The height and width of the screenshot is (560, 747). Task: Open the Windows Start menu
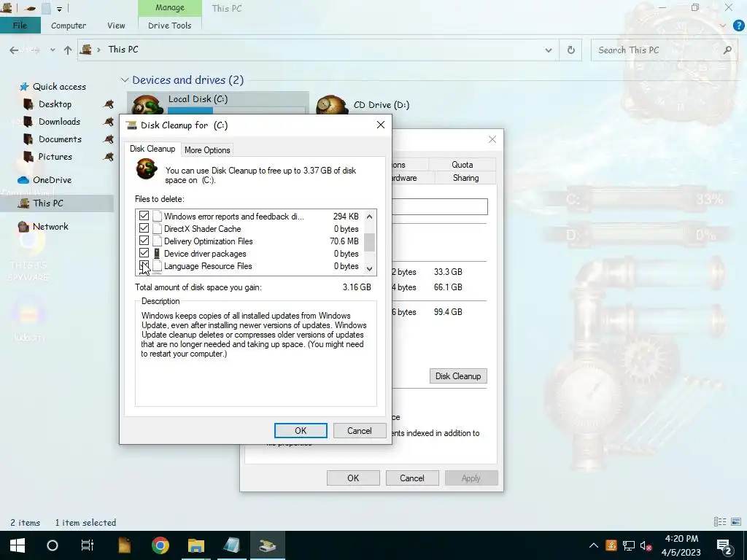tap(18, 545)
